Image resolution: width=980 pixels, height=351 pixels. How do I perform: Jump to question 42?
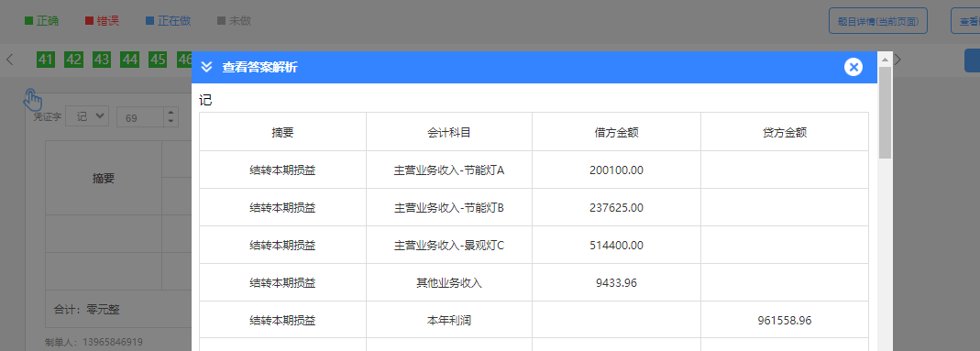(x=73, y=60)
